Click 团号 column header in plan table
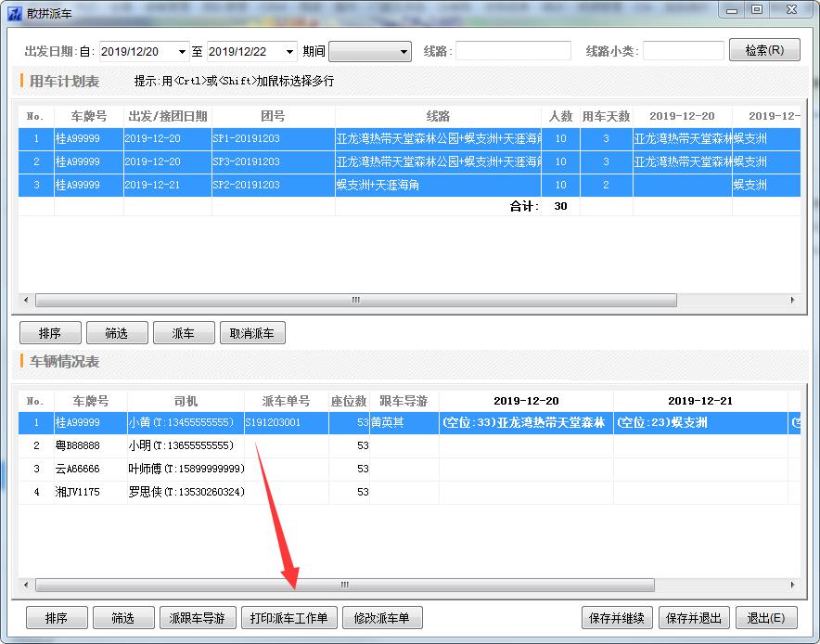Viewport: 820px width, 644px height. click(273, 116)
